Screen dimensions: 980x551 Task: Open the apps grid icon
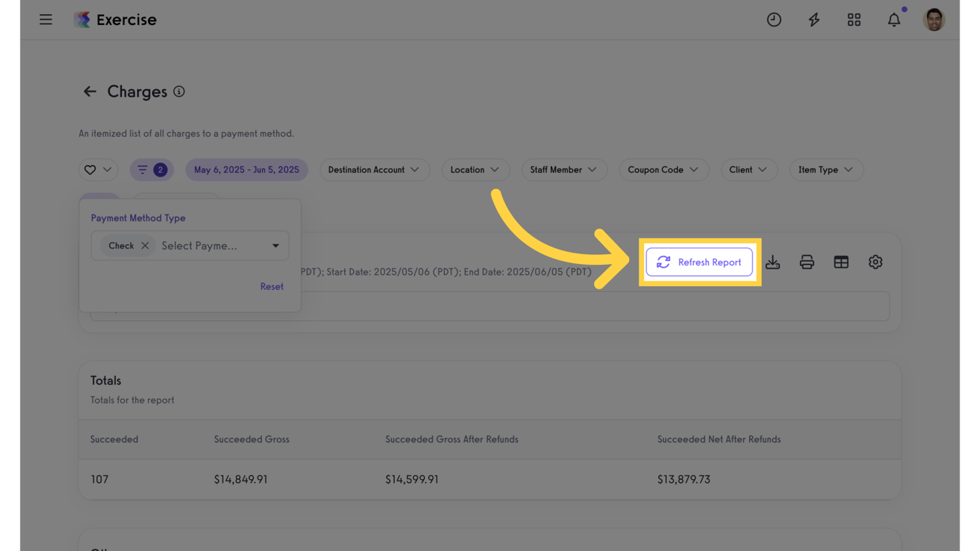click(854, 20)
